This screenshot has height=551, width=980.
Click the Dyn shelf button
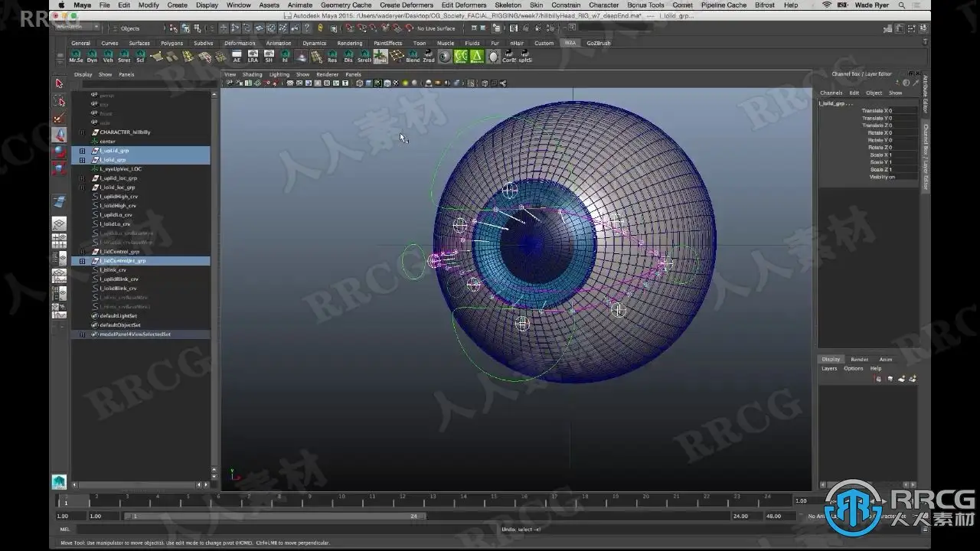[92, 56]
